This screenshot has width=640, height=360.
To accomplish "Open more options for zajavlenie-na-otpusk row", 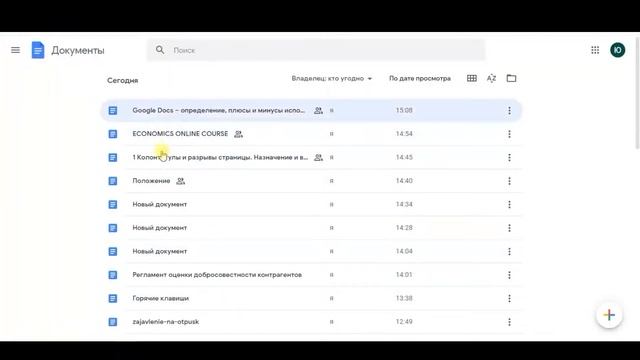I will (x=509, y=322).
